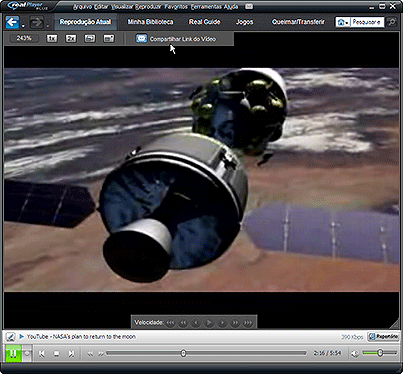Click Compartilhar Link do Vídeo
Viewport: 403px width, 374px height.
coord(183,39)
